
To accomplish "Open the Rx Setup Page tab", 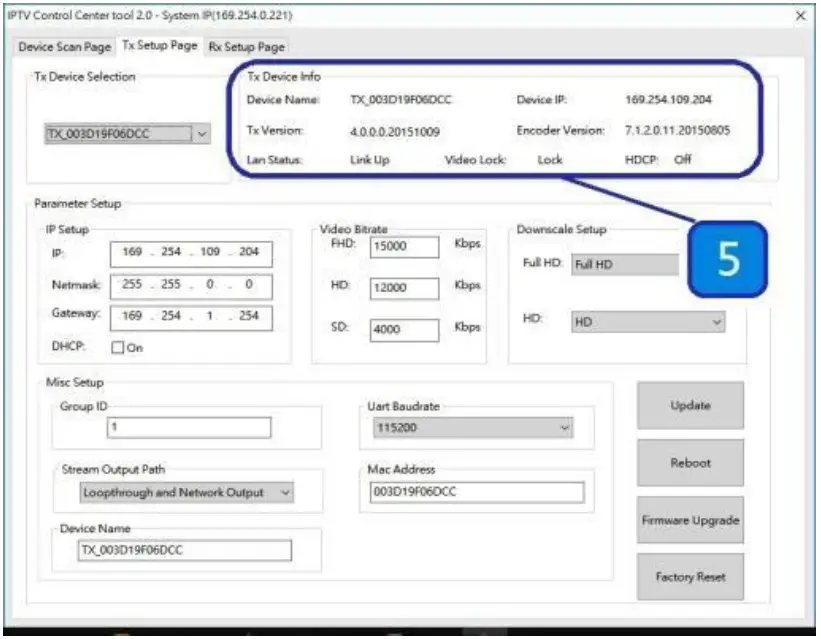I will [246, 47].
